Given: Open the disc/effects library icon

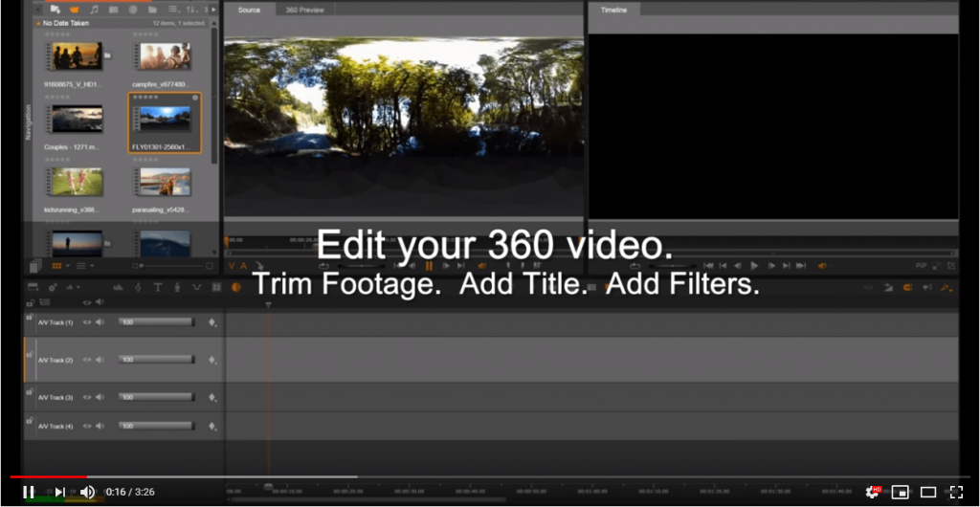Looking at the screenshot, I should coord(132,10).
